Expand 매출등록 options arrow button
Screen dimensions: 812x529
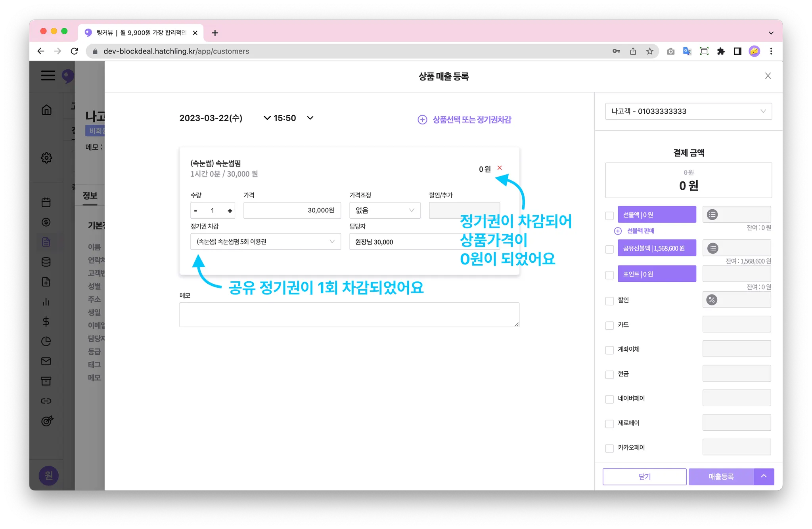pyautogui.click(x=764, y=477)
